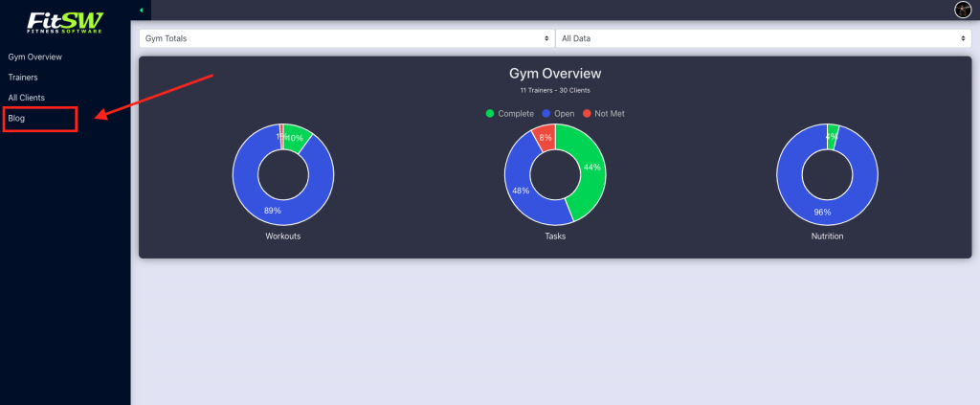Open the Gym Overview sidebar page
This screenshot has height=405, width=980.
35,56
